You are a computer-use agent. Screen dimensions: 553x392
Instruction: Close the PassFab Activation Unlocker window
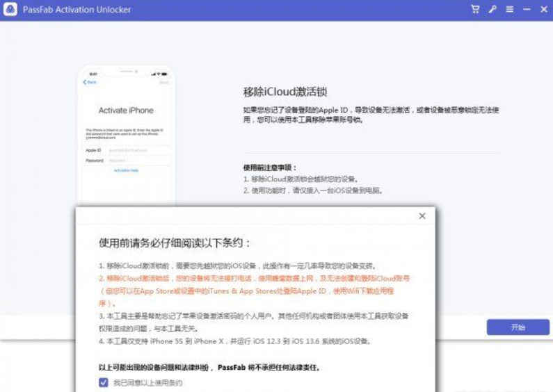544,9
